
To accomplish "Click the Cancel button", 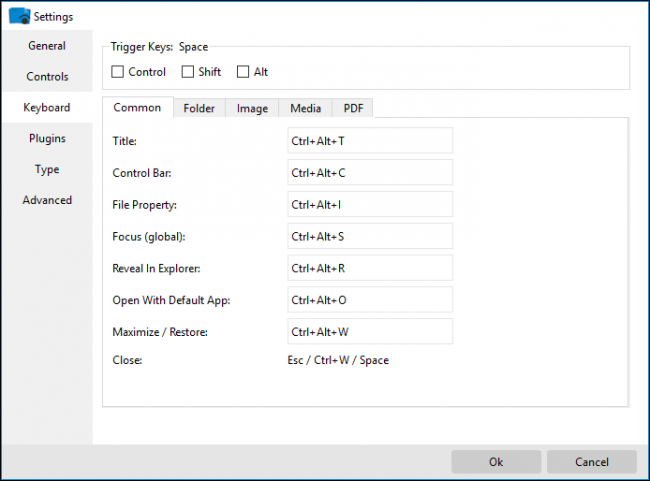I will pyautogui.click(x=591, y=462).
